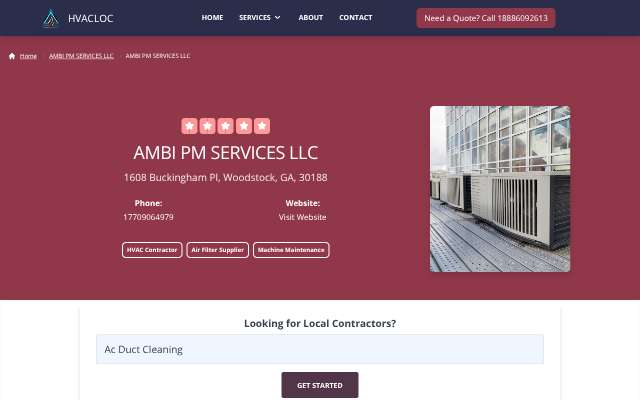Click the home icon in breadcrumb
The image size is (640, 400).
[12, 56]
